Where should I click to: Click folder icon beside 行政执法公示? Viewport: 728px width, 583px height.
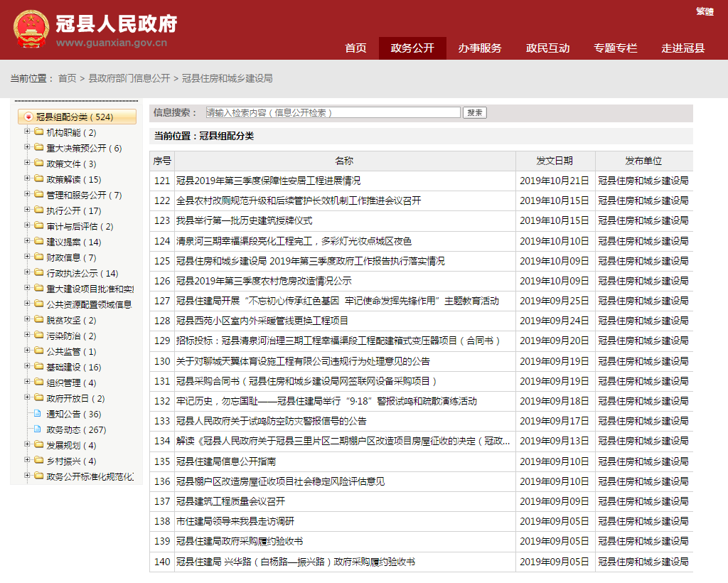point(39,272)
